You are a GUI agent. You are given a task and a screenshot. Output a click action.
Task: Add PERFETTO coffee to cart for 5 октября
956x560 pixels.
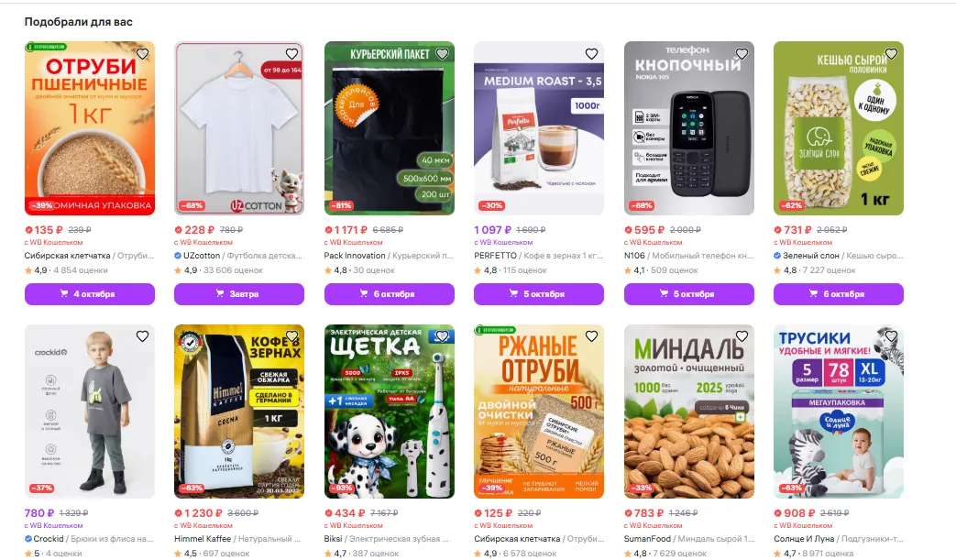(539, 293)
